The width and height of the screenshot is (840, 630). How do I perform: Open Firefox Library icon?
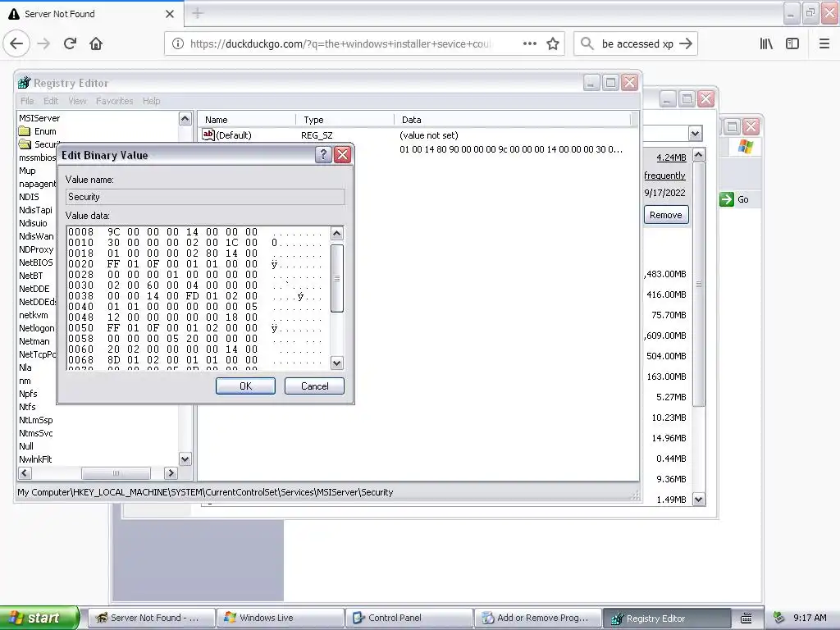click(766, 44)
